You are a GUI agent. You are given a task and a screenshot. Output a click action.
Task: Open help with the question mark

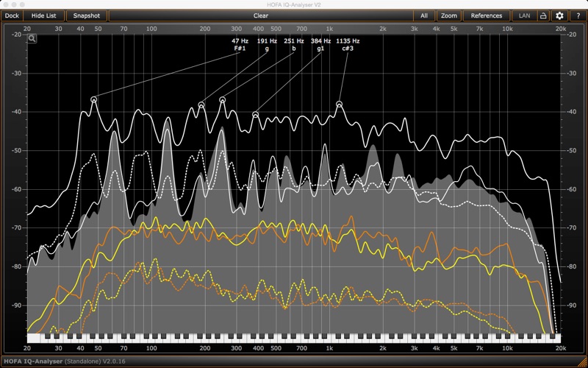coord(578,15)
